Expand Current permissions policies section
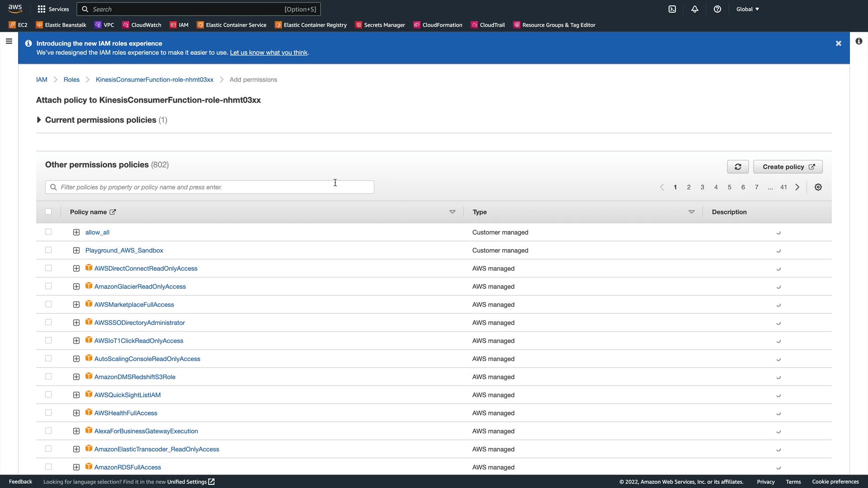868x488 pixels. coord(39,120)
